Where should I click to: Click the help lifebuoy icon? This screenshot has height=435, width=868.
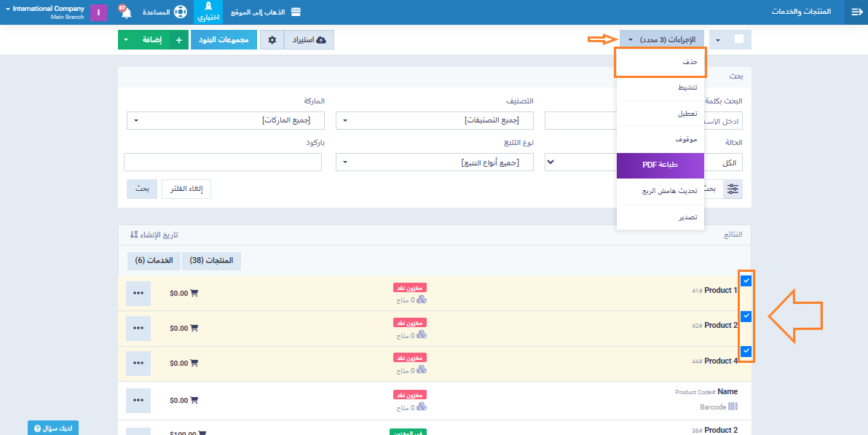(x=180, y=12)
